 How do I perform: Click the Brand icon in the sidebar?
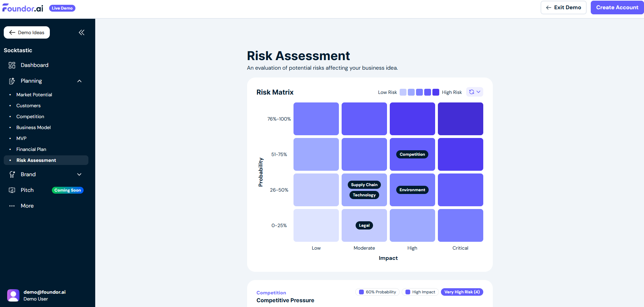coord(12,175)
